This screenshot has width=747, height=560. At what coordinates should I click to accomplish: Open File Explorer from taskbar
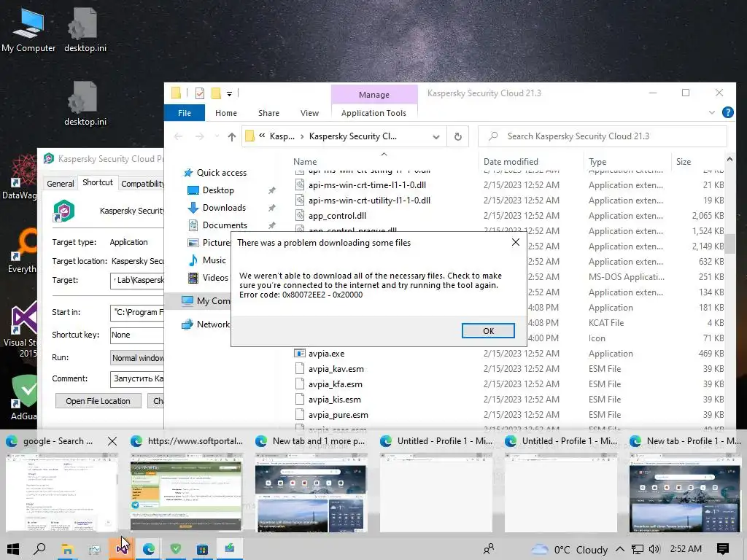pos(67,549)
